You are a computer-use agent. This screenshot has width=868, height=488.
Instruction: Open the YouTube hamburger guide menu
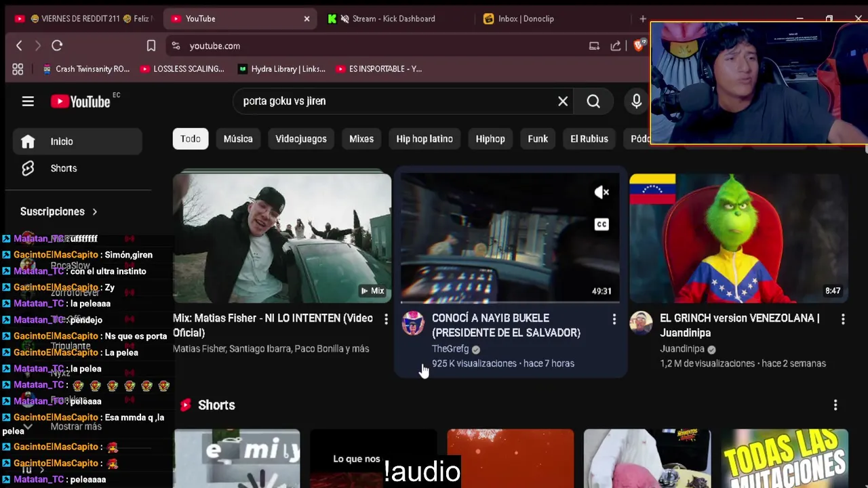pos(28,102)
